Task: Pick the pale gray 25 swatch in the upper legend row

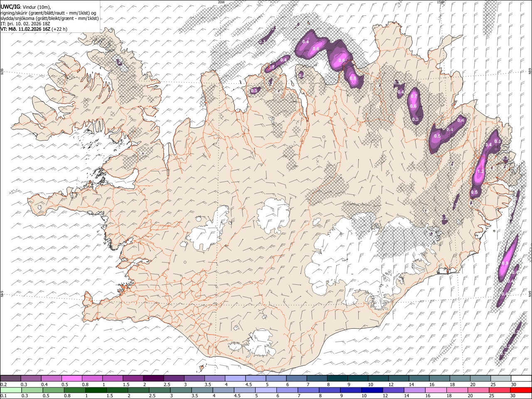Action: pos(500,379)
